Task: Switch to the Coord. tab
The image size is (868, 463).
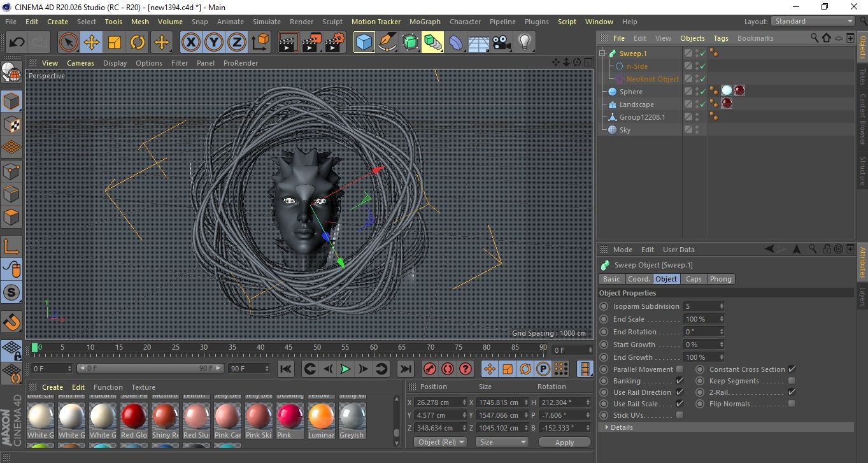Action: click(639, 279)
